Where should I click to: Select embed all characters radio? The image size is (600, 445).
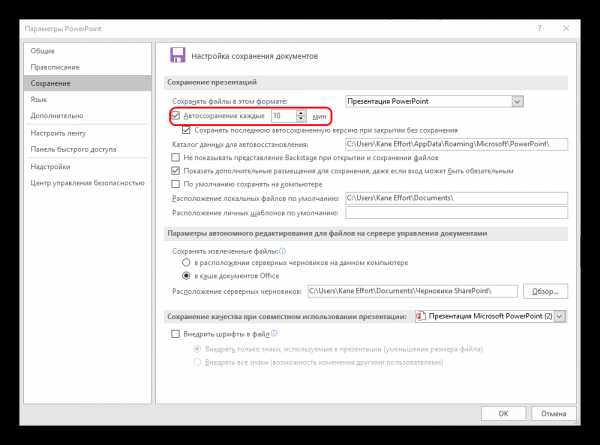197,362
